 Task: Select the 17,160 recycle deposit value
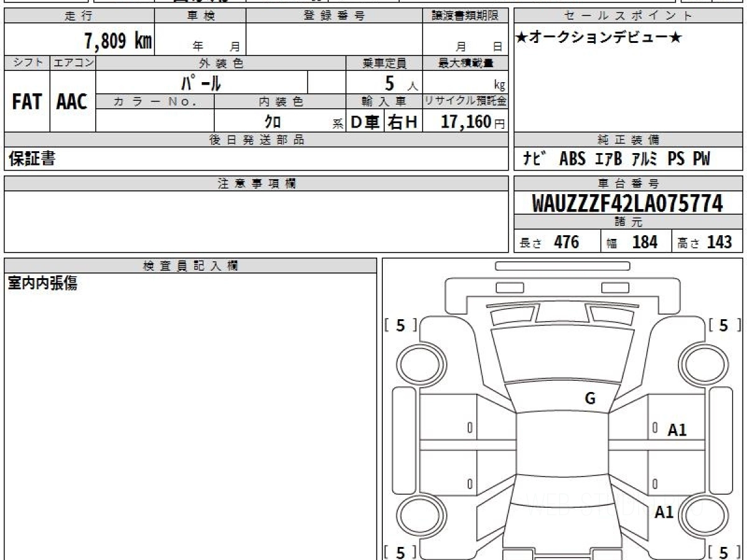[466, 122]
